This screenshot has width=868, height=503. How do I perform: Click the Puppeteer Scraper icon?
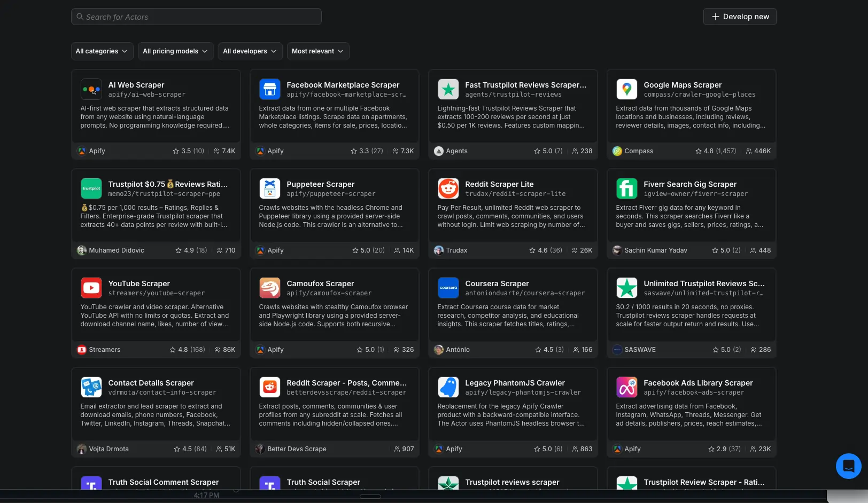tap(270, 188)
